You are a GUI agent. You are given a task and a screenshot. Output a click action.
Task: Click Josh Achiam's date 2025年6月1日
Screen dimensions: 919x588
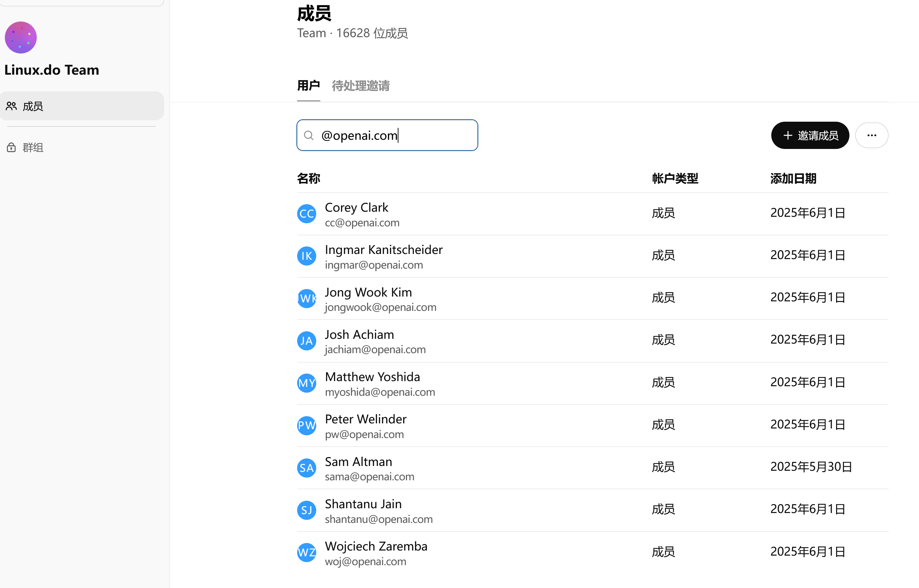tap(807, 340)
